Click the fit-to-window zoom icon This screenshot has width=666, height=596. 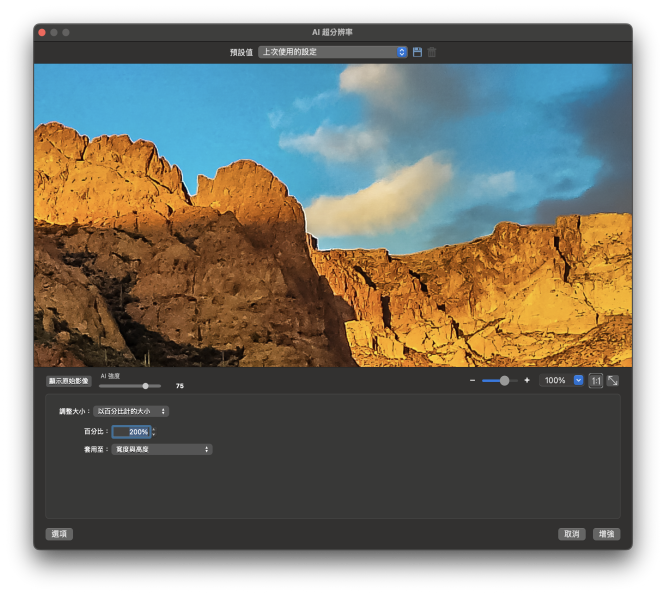click(x=613, y=381)
